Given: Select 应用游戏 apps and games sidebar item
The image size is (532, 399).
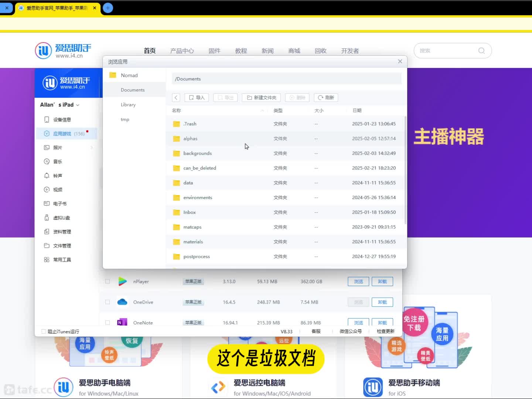Looking at the screenshot, I should [x=66, y=134].
